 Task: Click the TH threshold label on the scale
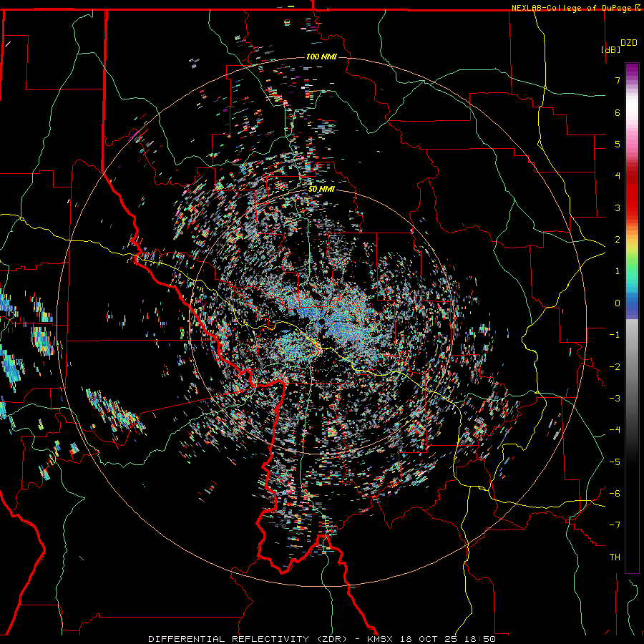point(615,557)
